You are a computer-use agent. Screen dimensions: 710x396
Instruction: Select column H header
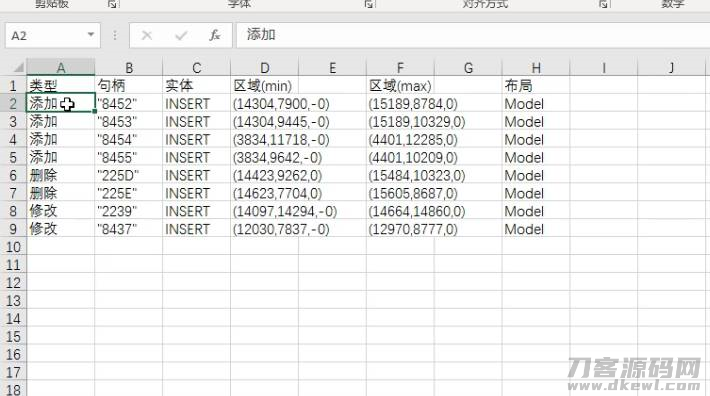[536, 68]
